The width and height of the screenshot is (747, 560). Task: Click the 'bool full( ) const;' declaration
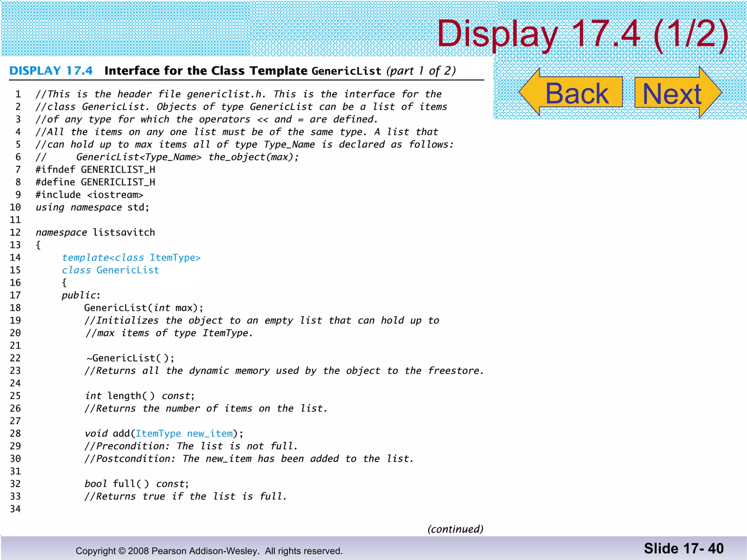point(137,484)
